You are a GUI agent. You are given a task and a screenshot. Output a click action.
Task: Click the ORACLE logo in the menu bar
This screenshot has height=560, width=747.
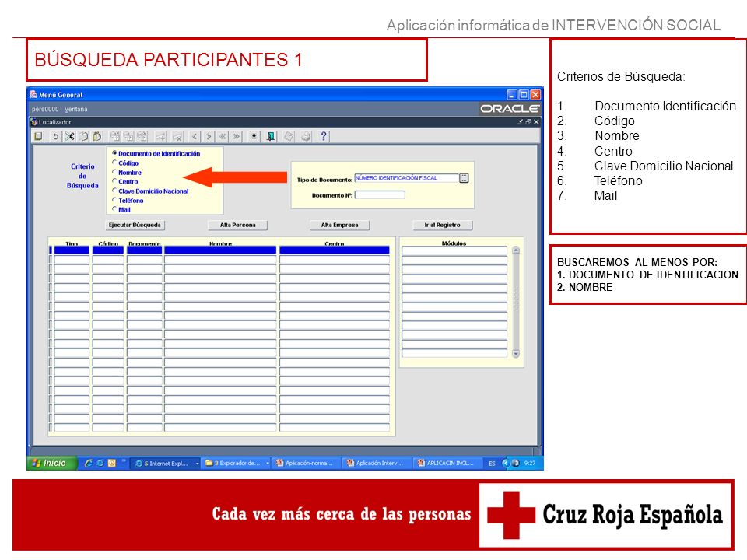click(509, 109)
